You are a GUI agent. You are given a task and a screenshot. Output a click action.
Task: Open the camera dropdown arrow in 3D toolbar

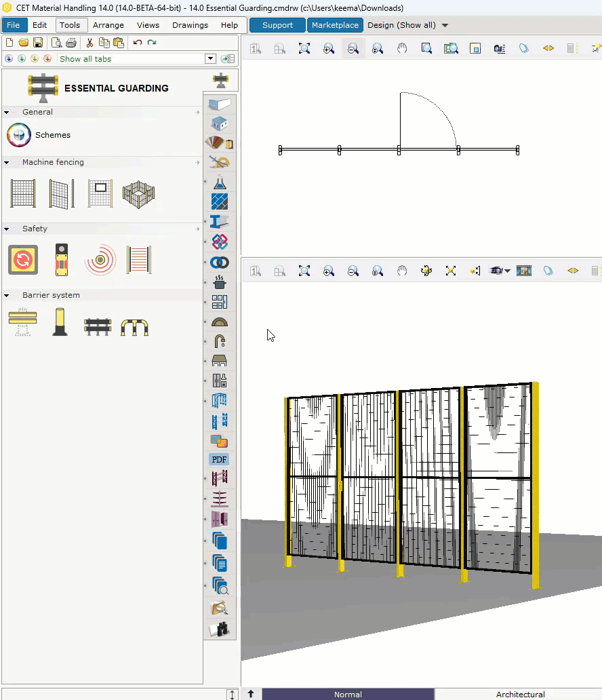pos(507,271)
